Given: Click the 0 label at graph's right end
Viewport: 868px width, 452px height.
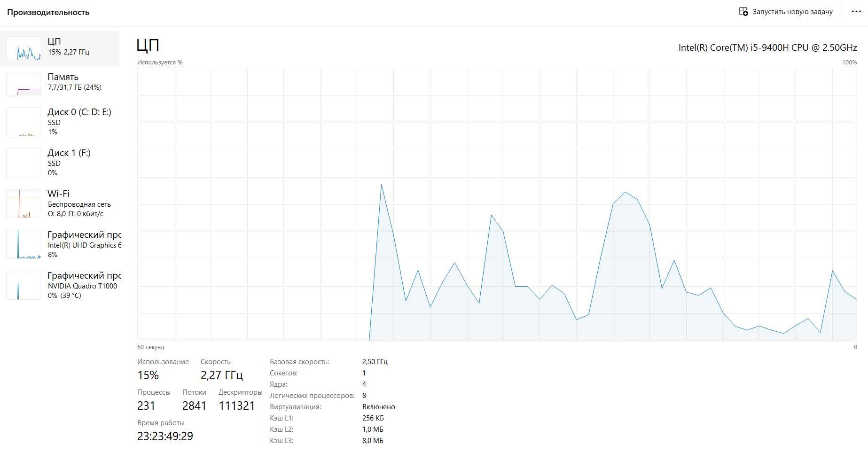Looking at the screenshot, I should (855, 347).
